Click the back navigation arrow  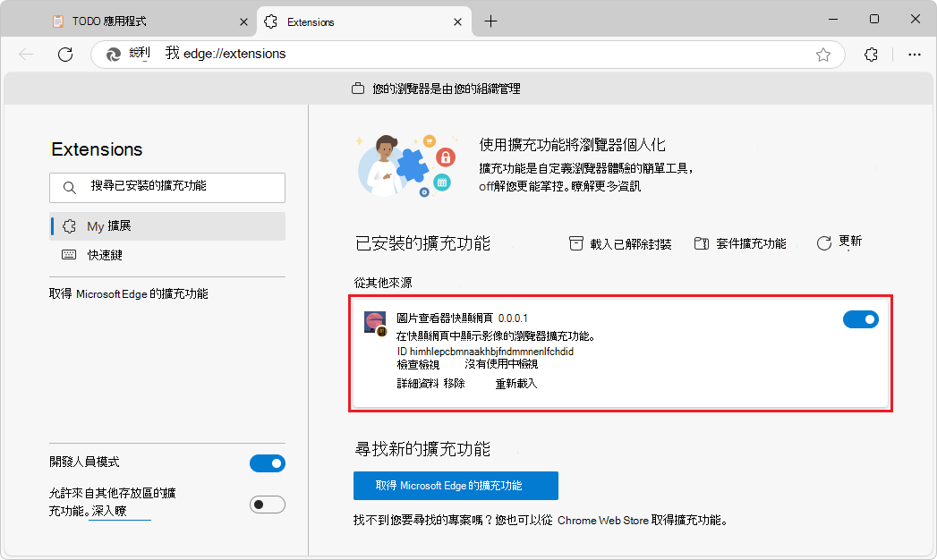[x=25, y=54]
